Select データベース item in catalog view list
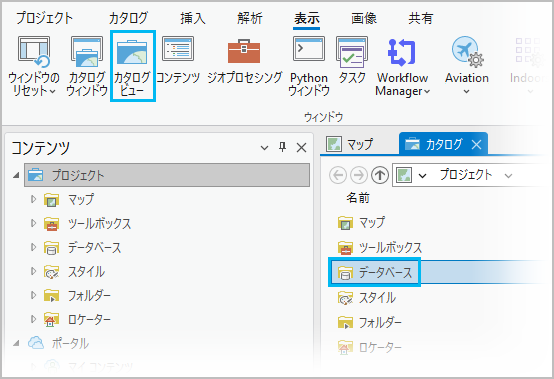The width and height of the screenshot is (554, 379). tap(375, 272)
